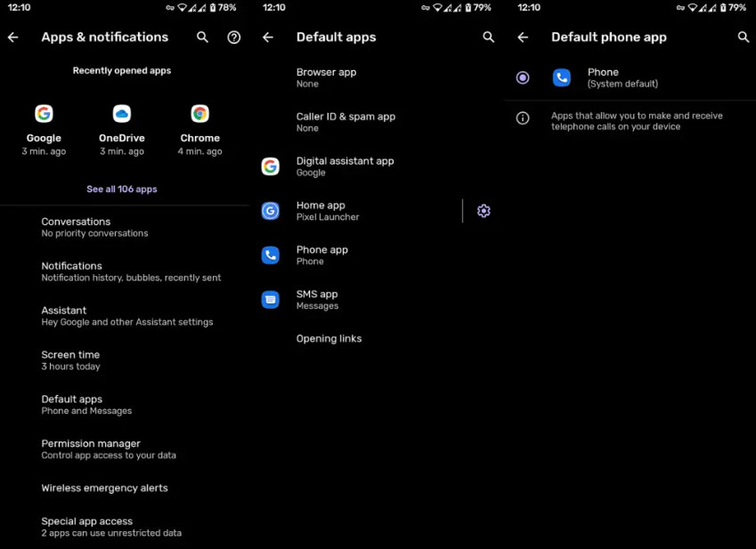The height and width of the screenshot is (549, 756).
Task: Tap search icon in Default phone app screen
Action: tap(744, 37)
